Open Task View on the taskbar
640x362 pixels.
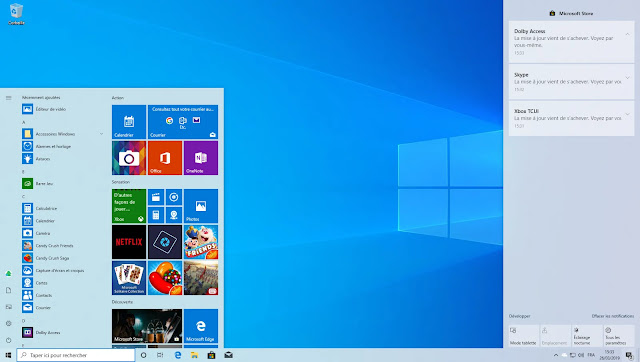tap(160, 355)
